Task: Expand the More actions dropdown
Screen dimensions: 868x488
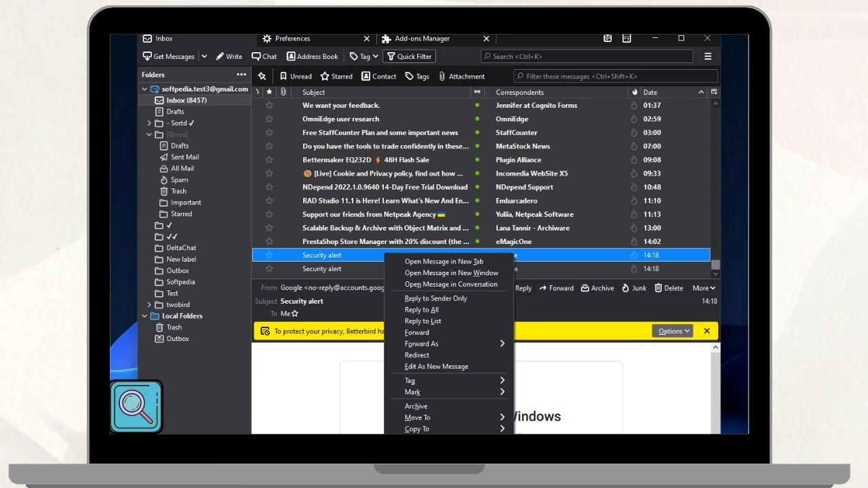Action: coord(703,288)
